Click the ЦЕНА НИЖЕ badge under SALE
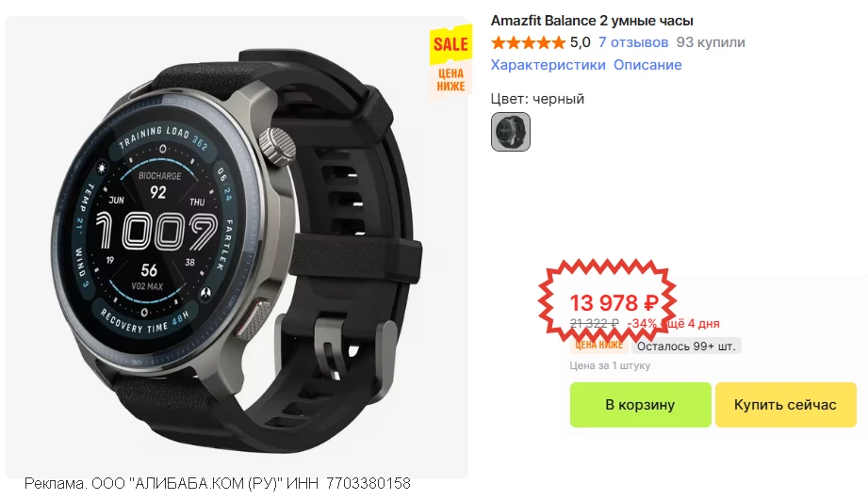Viewport: 868px width, 500px height. [x=450, y=80]
